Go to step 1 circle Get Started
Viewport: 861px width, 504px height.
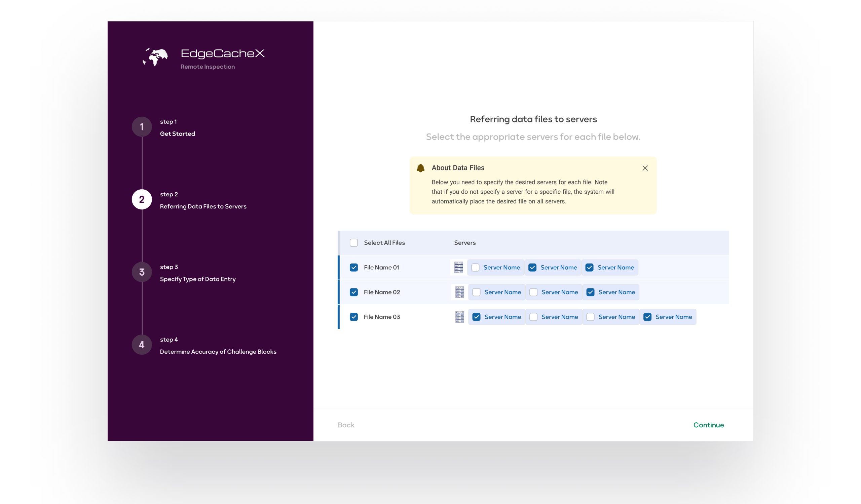coord(142,127)
